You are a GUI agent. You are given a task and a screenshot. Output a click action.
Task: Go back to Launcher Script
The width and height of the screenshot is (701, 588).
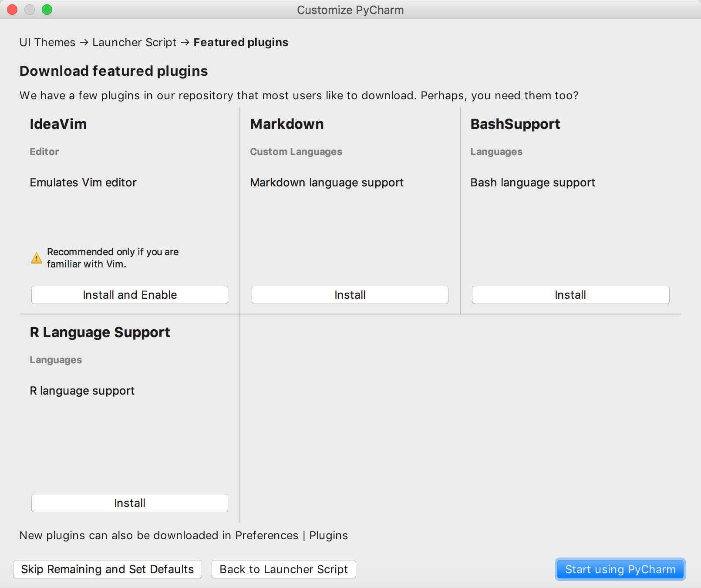[x=283, y=569]
